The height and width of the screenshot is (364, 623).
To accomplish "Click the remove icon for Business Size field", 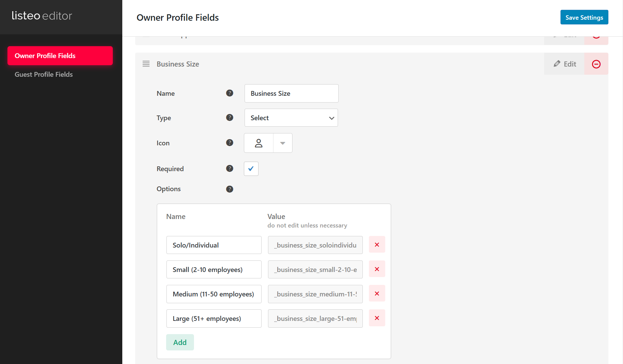I will (596, 64).
